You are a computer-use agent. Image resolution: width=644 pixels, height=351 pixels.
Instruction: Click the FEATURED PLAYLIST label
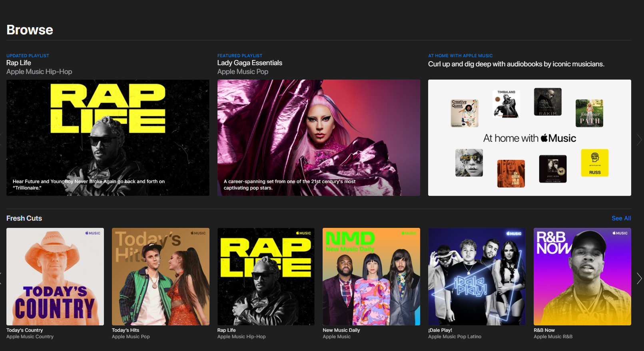(240, 56)
